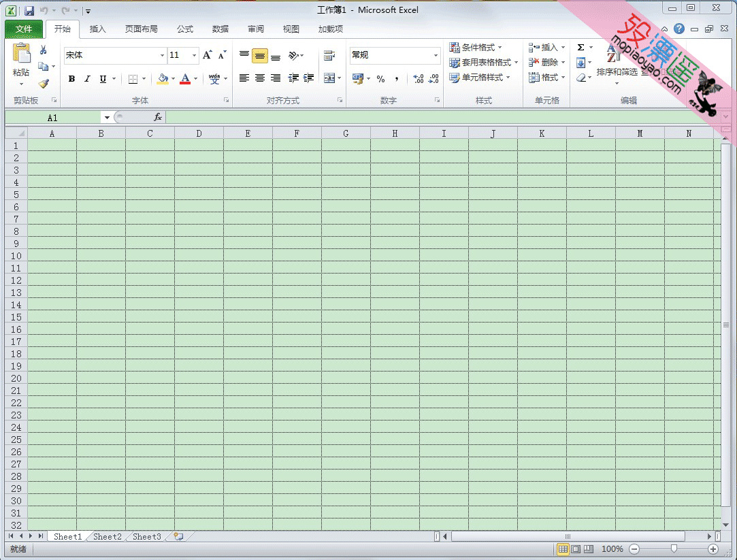Select Sheet2 worksheet tab
This screenshot has width=737, height=560.
click(x=107, y=536)
